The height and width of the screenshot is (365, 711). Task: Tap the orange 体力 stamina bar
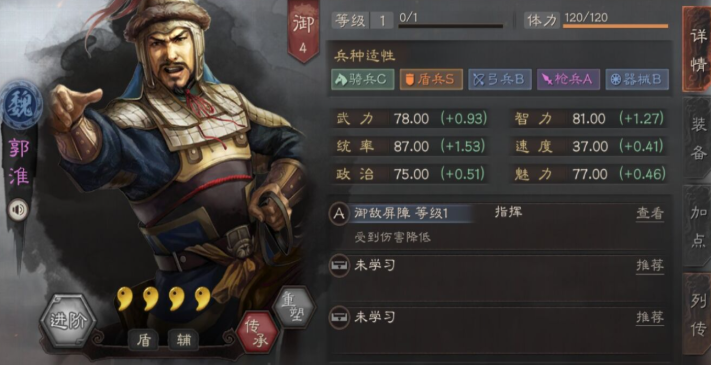615,26
